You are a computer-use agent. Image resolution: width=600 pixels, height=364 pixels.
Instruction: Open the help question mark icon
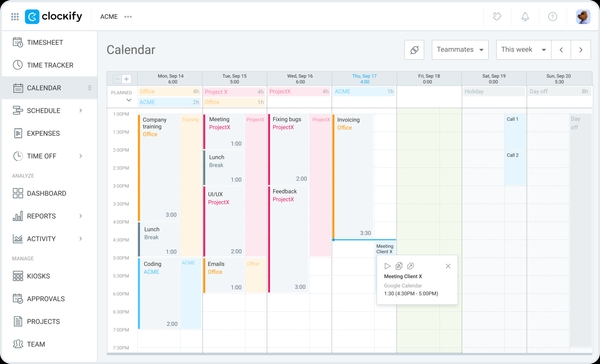[553, 17]
